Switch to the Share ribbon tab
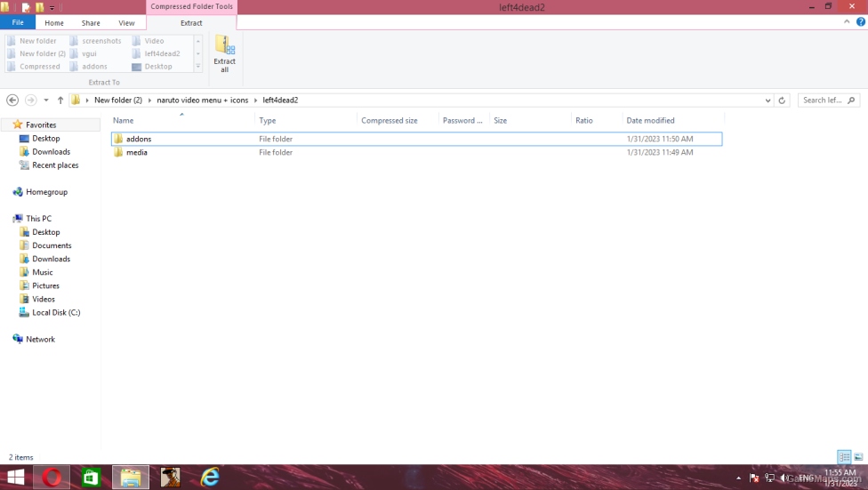The height and width of the screenshot is (490, 868). click(x=91, y=23)
